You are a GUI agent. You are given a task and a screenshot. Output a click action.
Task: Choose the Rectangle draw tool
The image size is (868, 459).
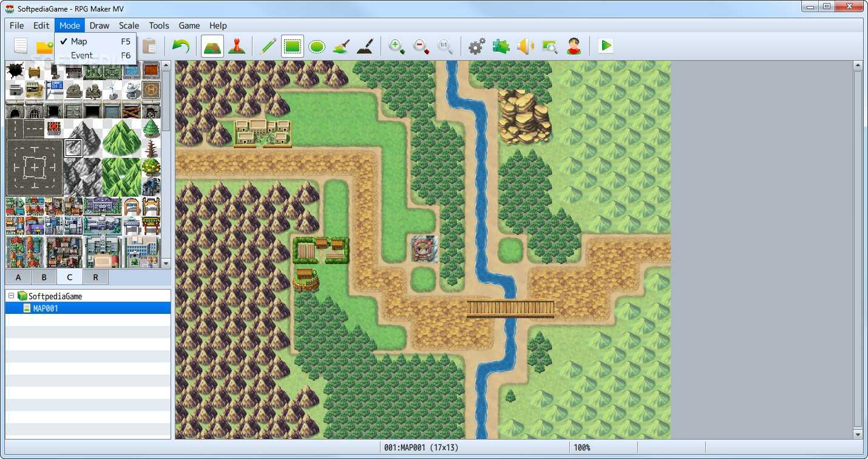pyautogui.click(x=293, y=46)
